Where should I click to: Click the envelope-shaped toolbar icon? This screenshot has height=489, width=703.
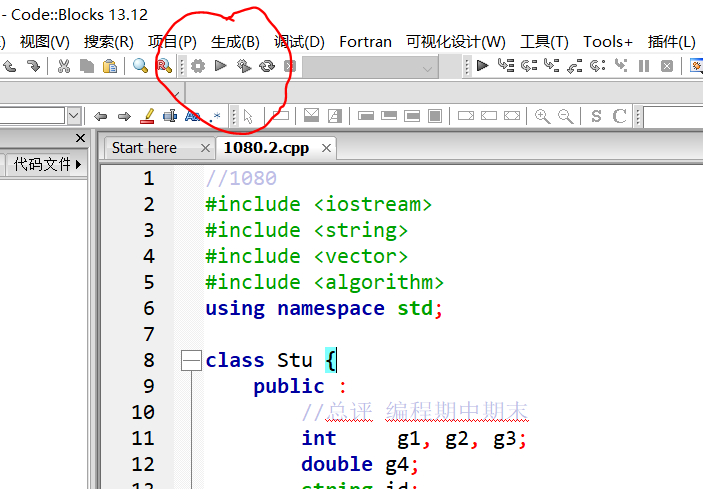pos(311,116)
